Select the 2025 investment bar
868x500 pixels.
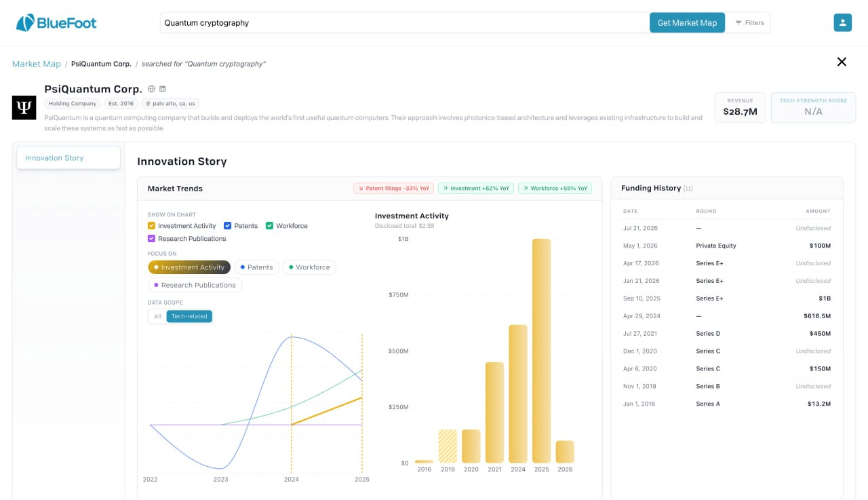coord(541,351)
